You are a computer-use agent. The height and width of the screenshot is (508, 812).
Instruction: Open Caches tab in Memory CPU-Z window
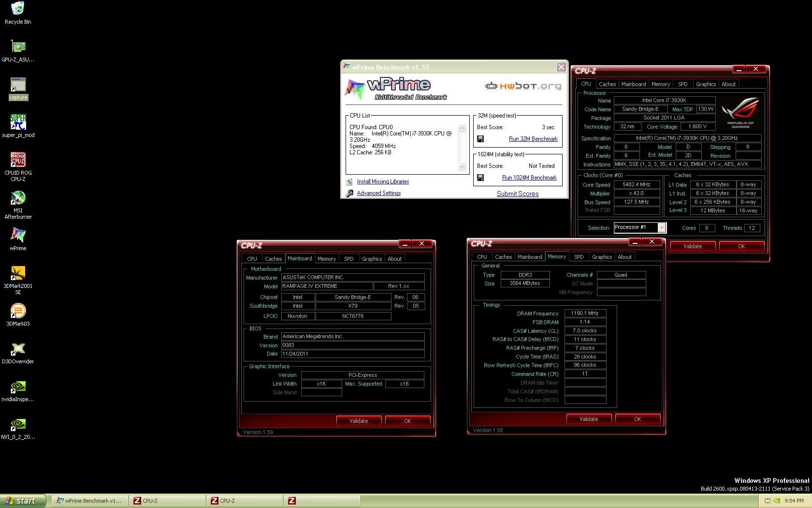[x=503, y=257]
